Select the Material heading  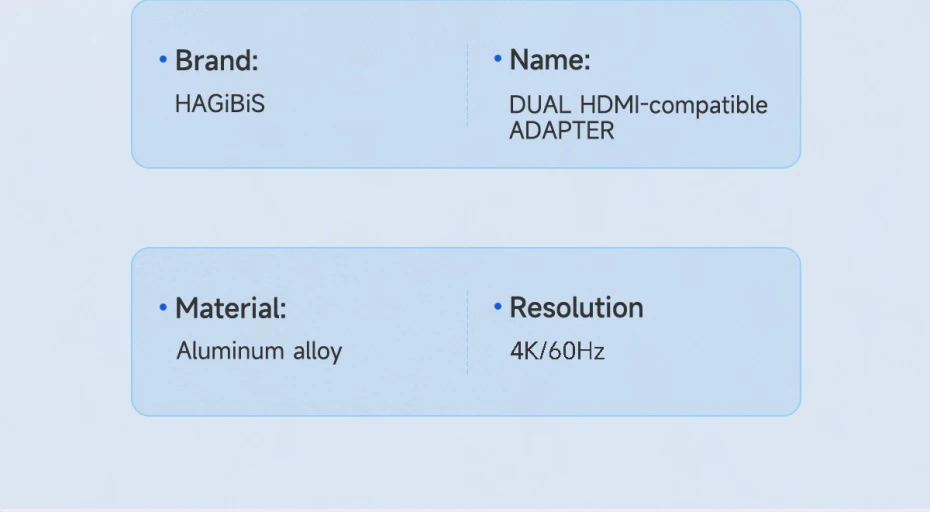point(231,309)
